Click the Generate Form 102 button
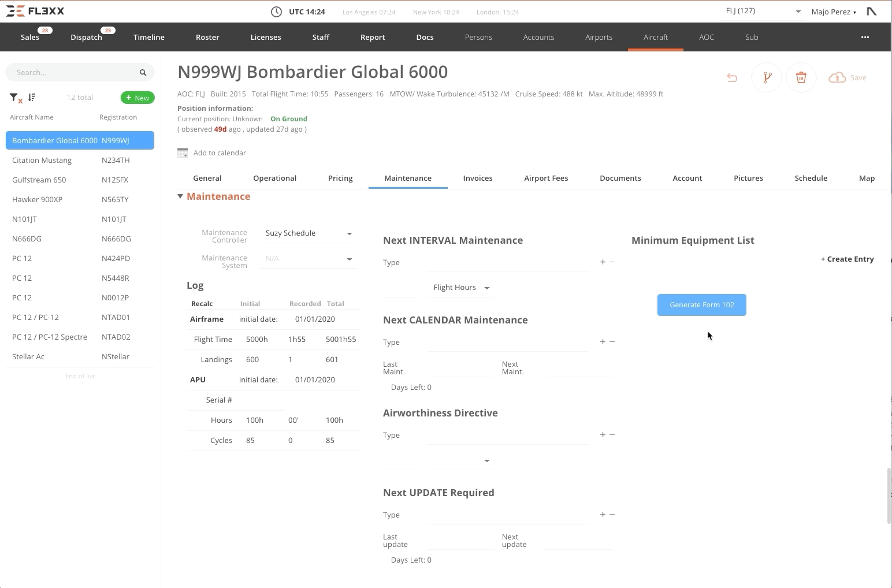This screenshot has width=892, height=588. [701, 305]
